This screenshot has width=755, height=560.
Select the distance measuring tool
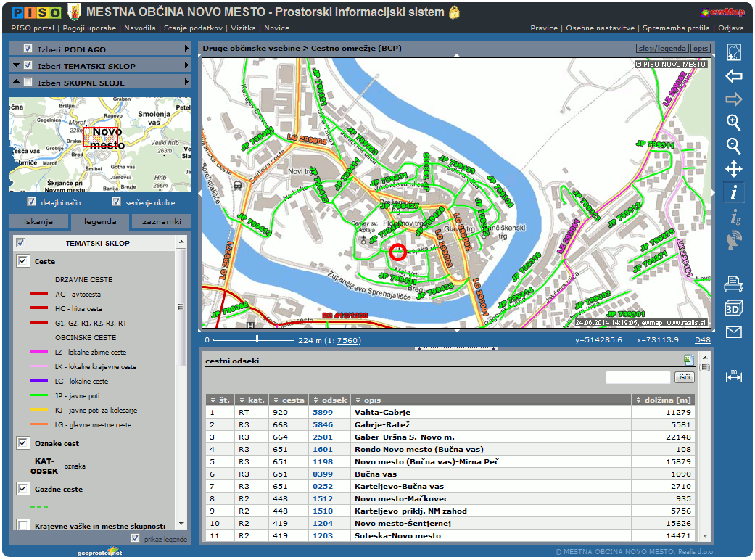click(734, 376)
